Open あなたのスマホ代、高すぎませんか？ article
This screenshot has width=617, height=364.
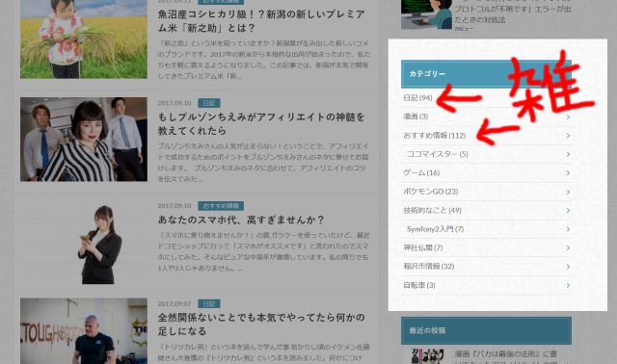241,220
